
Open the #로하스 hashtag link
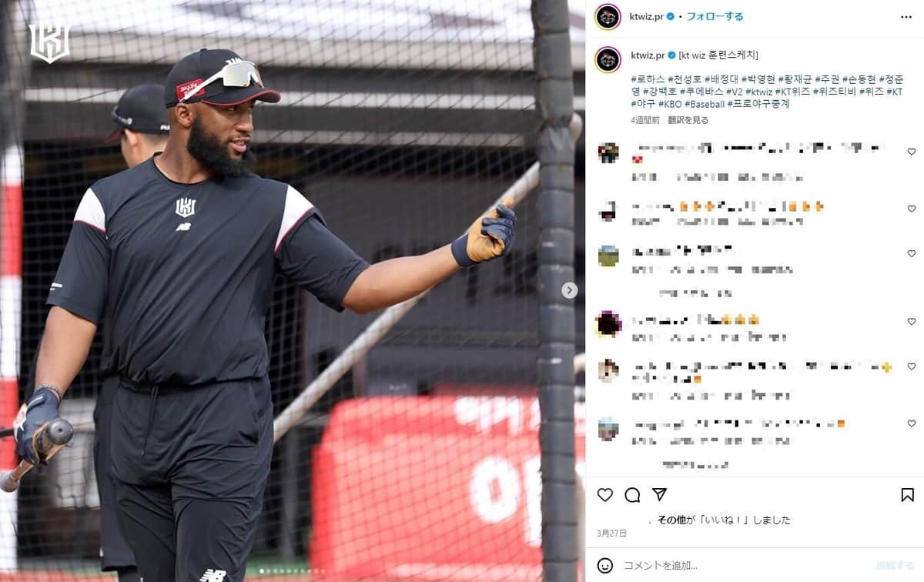pyautogui.click(x=647, y=79)
